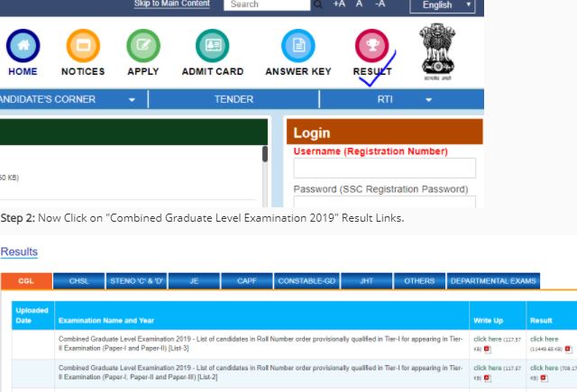Screen dimensions: 577x392
Task: Expand the RTI menu arrow
Action: (429, 100)
